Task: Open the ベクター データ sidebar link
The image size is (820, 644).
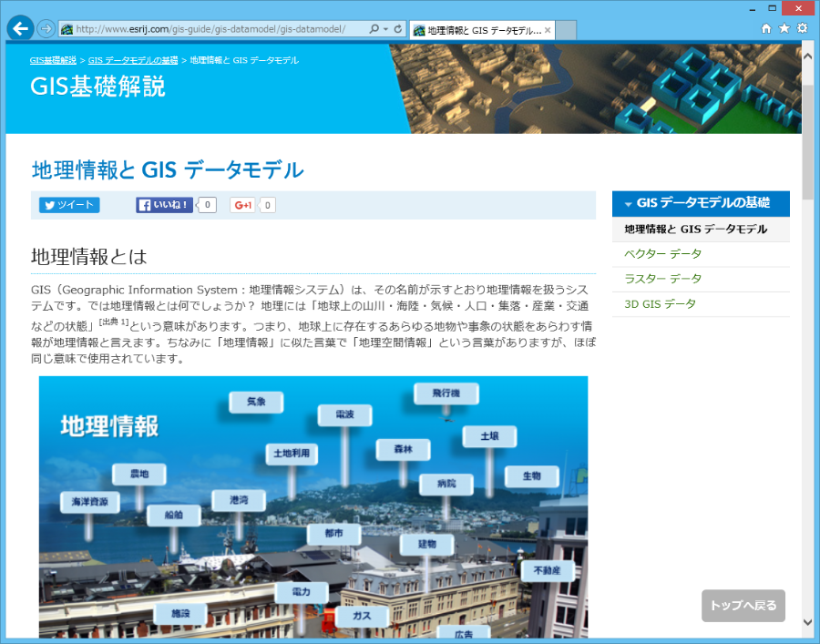Action: pos(662,254)
